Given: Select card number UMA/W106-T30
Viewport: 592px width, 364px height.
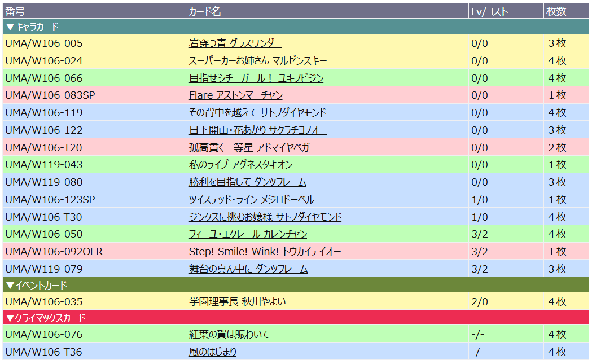Looking at the screenshot, I should [x=43, y=217].
